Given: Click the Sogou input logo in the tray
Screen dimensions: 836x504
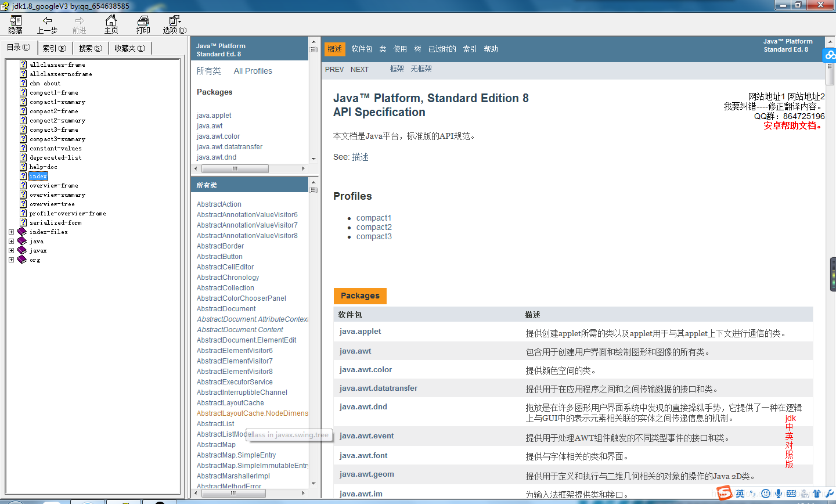Looking at the screenshot, I should tap(723, 494).
